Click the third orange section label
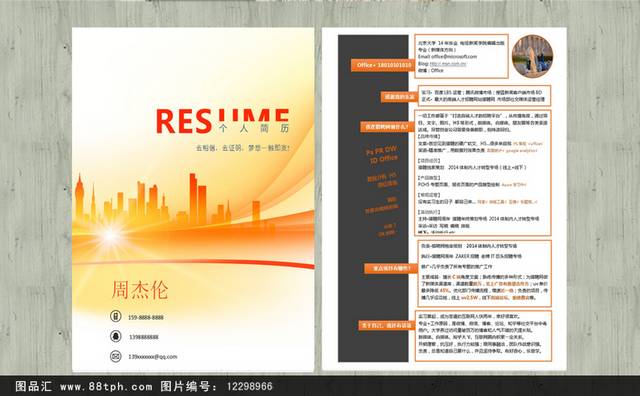The width and height of the screenshot is (640, 396). [386, 127]
